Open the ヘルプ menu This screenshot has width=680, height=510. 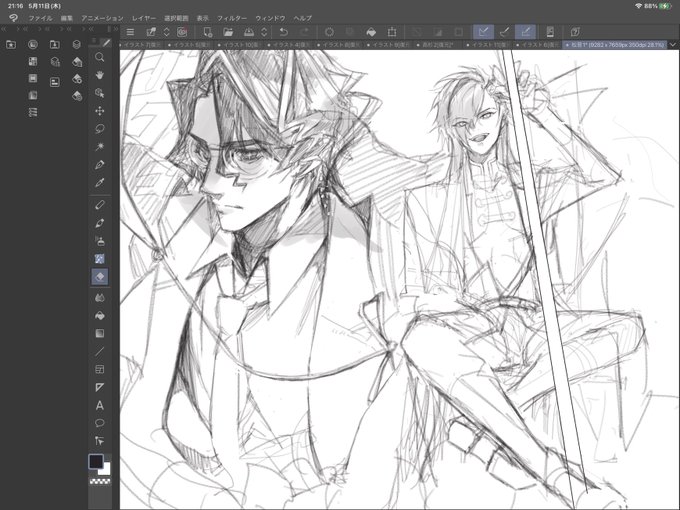click(x=302, y=18)
